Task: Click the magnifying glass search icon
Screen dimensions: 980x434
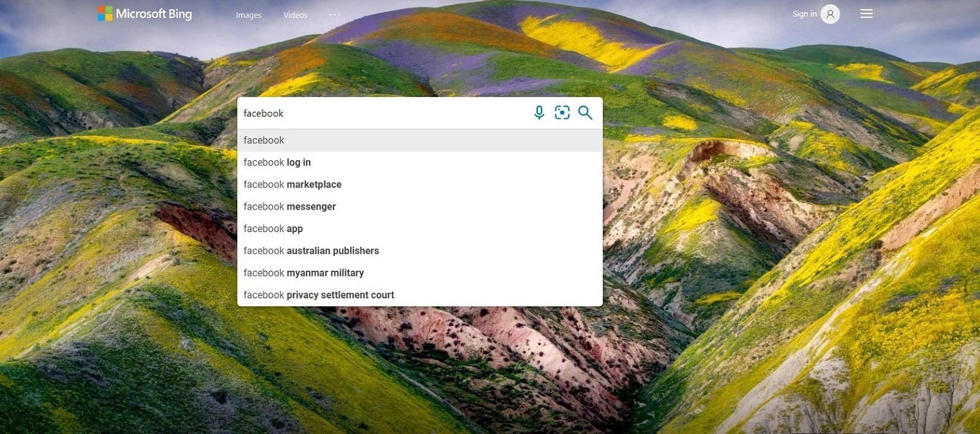Action: (x=585, y=113)
